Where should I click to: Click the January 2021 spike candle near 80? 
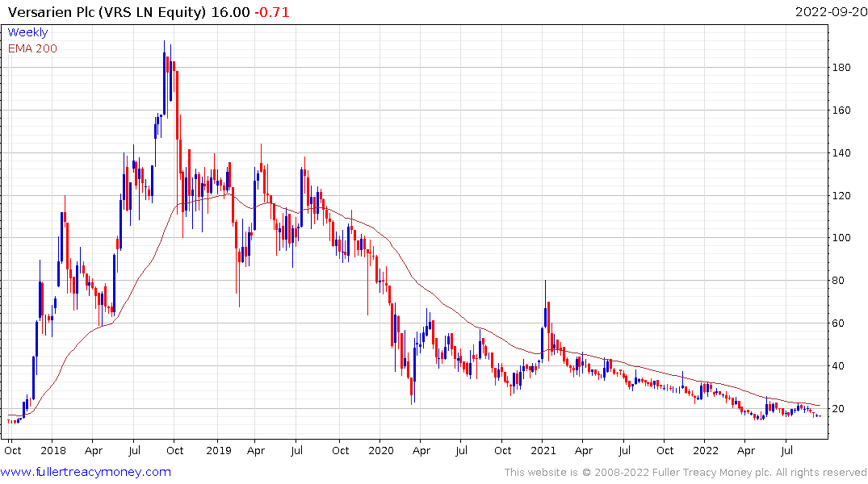(545, 304)
